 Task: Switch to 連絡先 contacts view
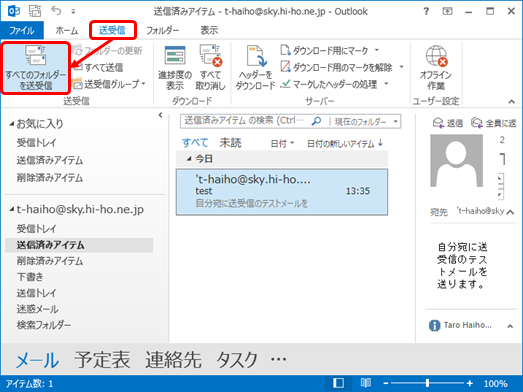pos(173,360)
